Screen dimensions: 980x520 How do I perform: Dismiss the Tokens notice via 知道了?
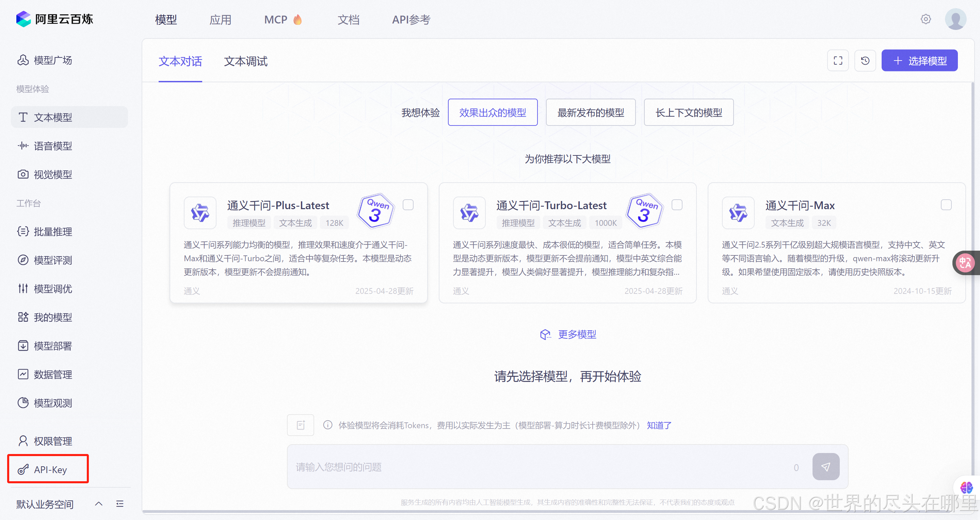tap(659, 425)
